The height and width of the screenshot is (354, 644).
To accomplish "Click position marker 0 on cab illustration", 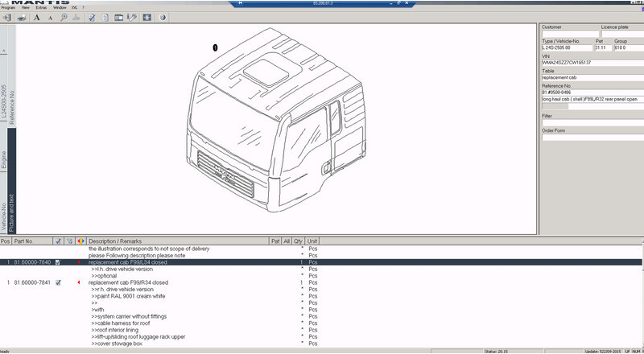I will [x=215, y=47].
